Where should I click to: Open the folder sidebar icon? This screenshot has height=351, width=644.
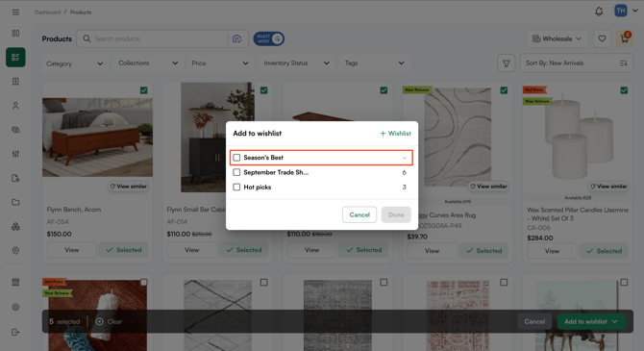coord(15,202)
